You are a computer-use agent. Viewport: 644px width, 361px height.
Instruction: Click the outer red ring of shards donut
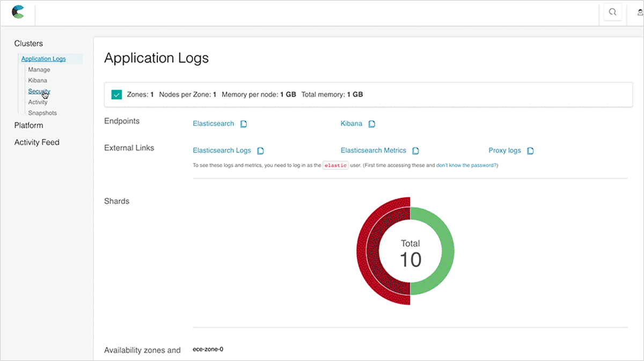[362, 251]
